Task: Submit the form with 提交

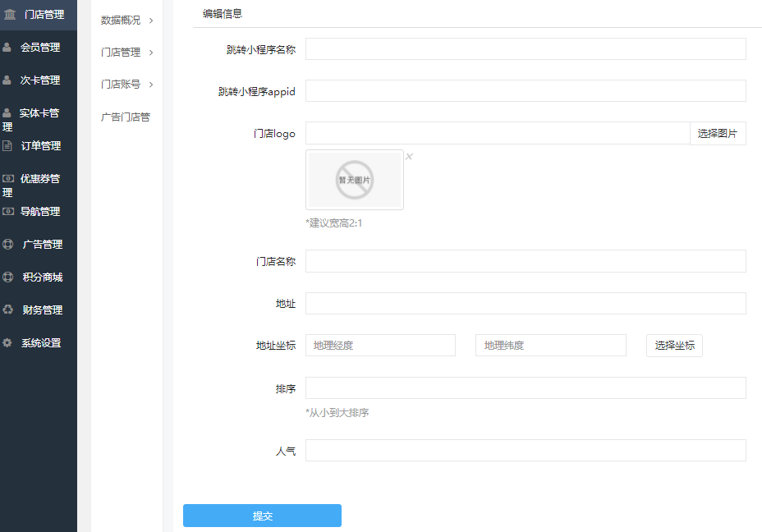Action: point(263,516)
